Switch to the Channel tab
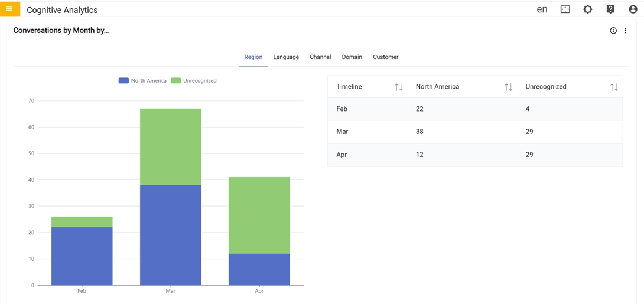This screenshot has height=304, width=644. [320, 57]
